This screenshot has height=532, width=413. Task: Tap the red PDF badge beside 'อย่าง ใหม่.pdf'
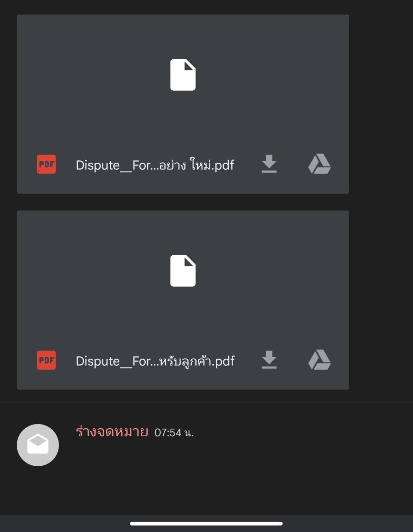point(46,164)
